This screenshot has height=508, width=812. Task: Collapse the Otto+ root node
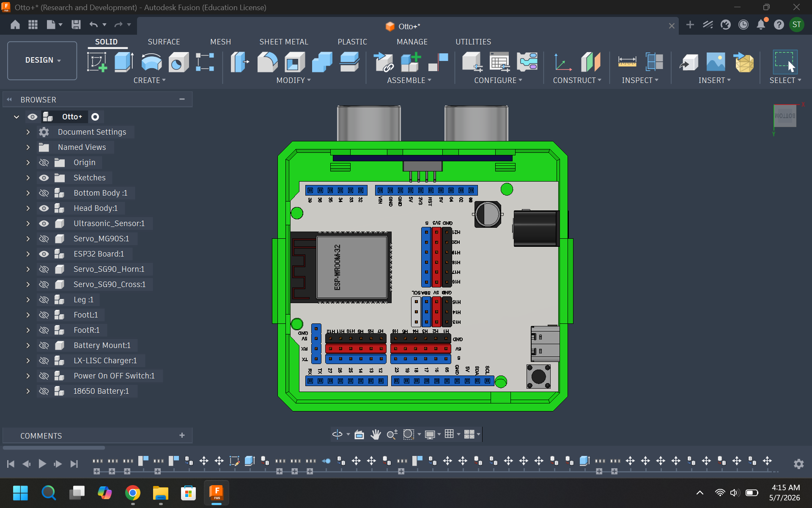click(x=16, y=117)
